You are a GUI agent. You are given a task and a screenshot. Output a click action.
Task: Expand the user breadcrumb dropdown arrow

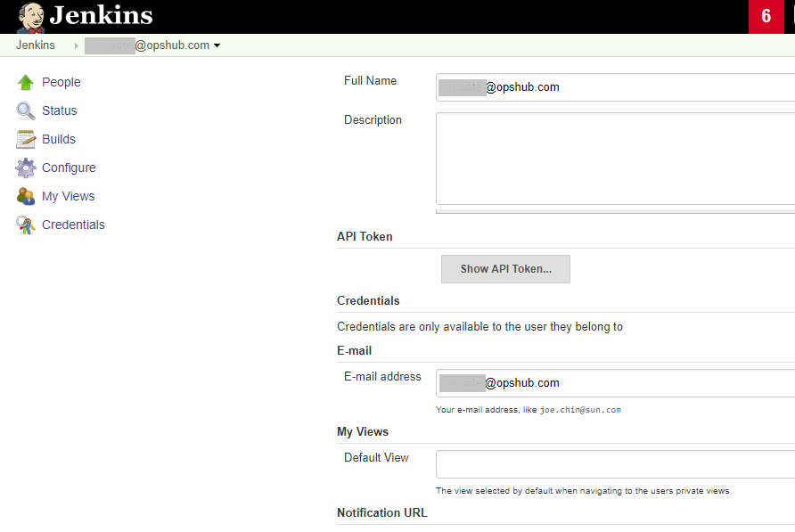217,45
